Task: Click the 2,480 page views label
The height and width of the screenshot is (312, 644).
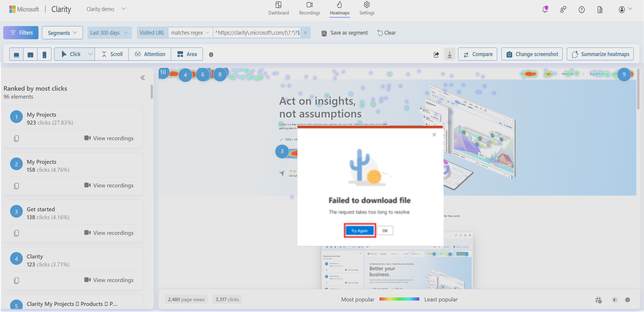Action: (186, 299)
